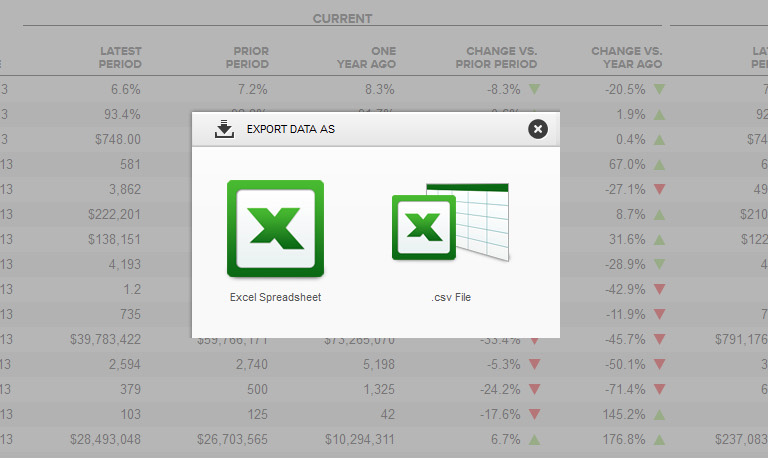Click the $10,294,311 one year ago value
Viewport: 768px width, 458px height.
tap(360, 439)
